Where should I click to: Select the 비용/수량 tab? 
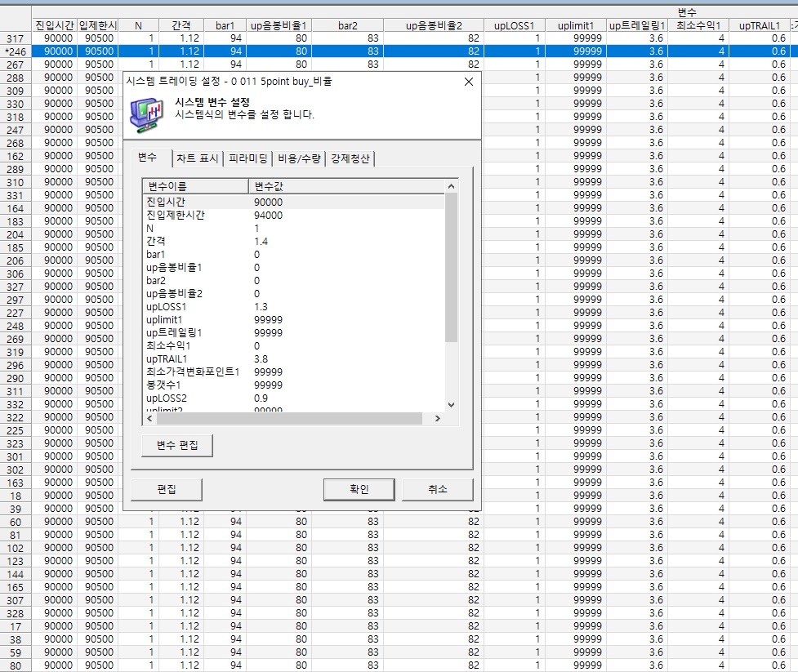pyautogui.click(x=300, y=158)
